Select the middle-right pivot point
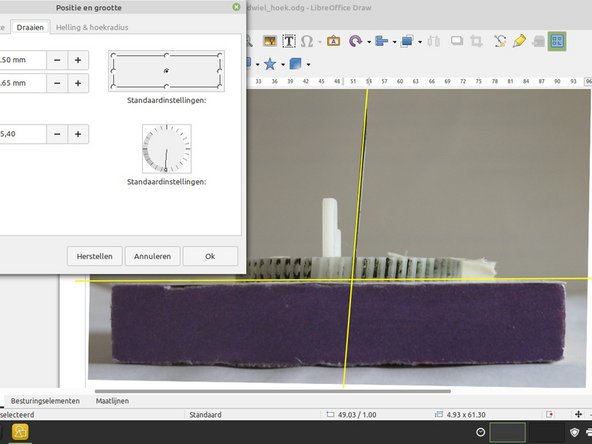 coord(220,71)
